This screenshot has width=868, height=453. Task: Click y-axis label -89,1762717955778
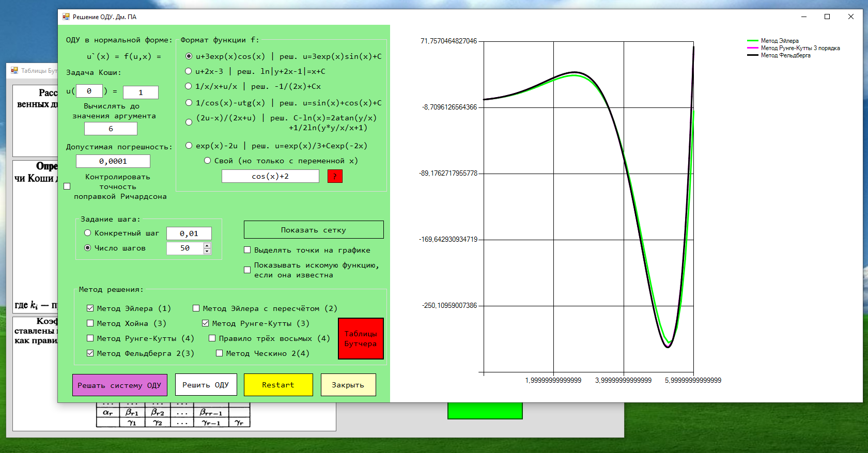click(x=448, y=173)
